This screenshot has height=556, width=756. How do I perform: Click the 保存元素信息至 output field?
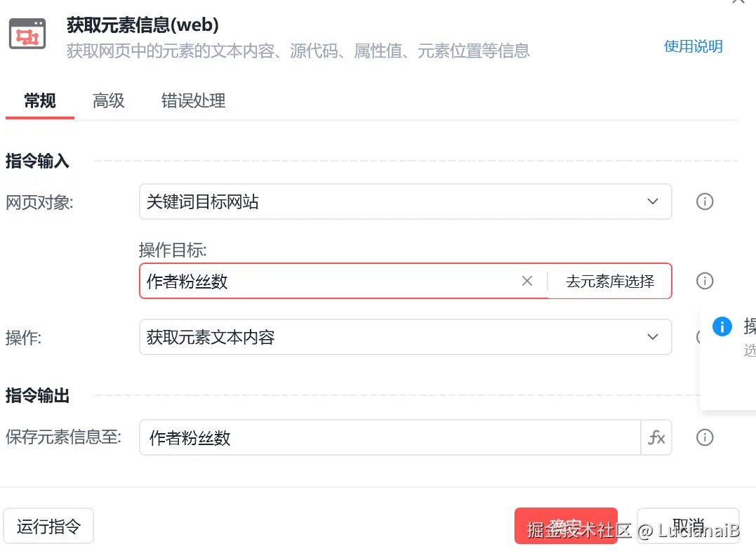(390, 437)
